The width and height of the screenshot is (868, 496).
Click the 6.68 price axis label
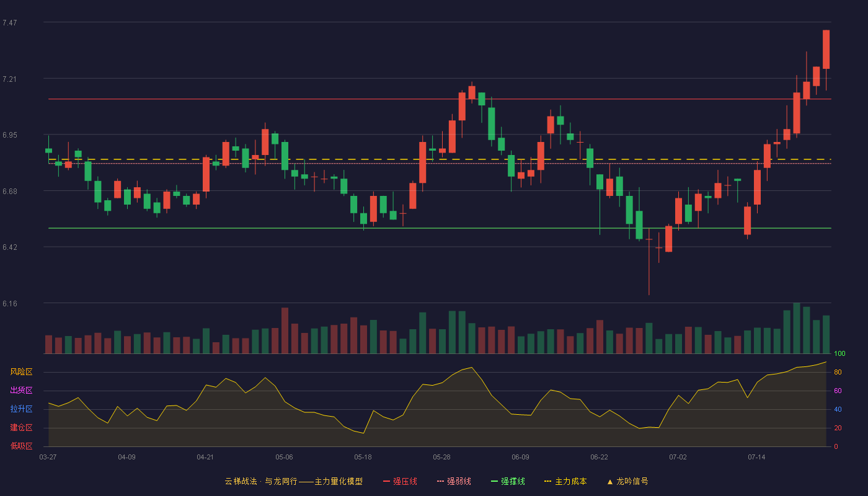coord(9,192)
